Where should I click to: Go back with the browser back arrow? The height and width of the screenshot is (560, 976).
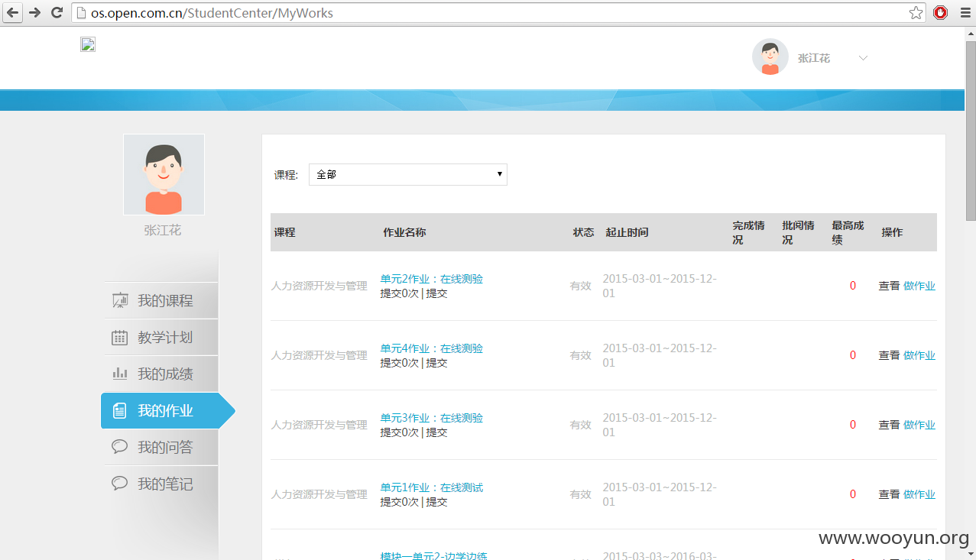(13, 13)
